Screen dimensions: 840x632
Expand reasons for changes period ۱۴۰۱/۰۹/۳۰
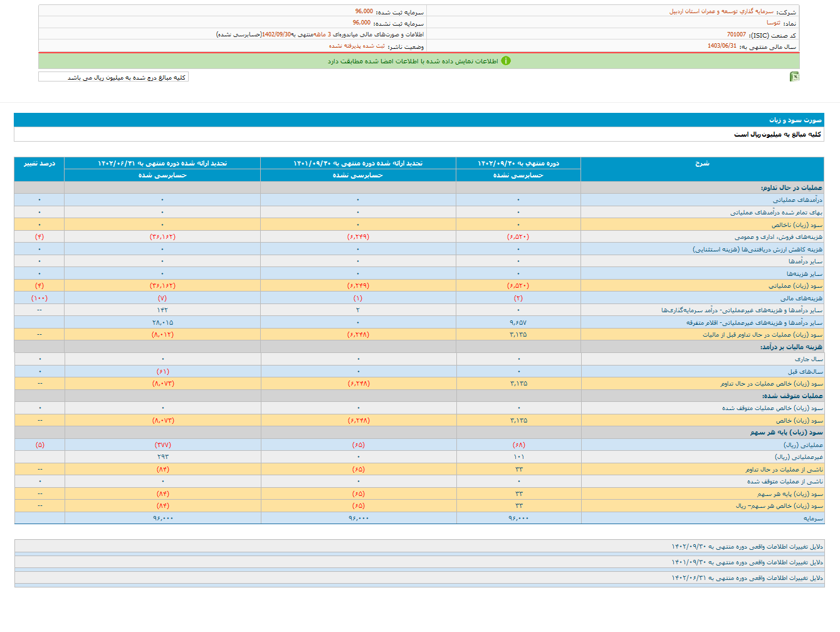[747, 562]
